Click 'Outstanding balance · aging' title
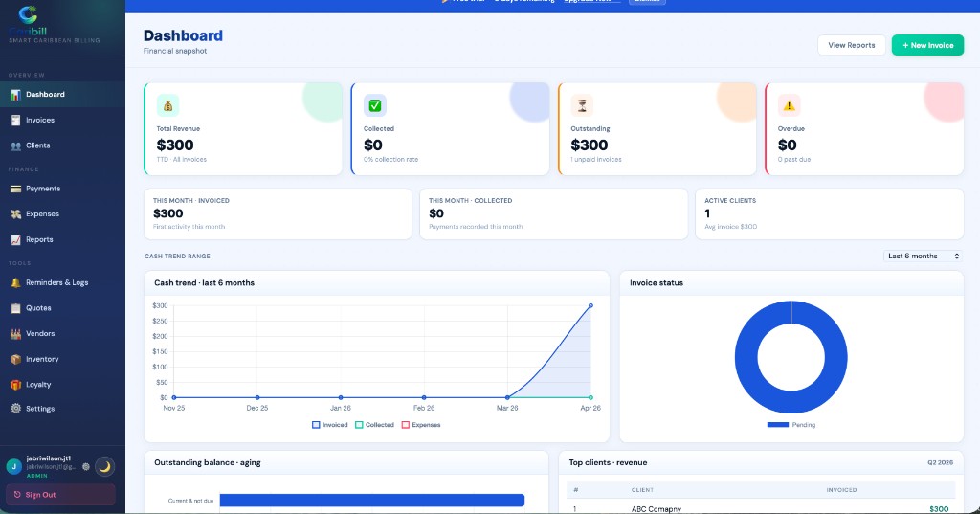980x514 pixels. [208, 462]
